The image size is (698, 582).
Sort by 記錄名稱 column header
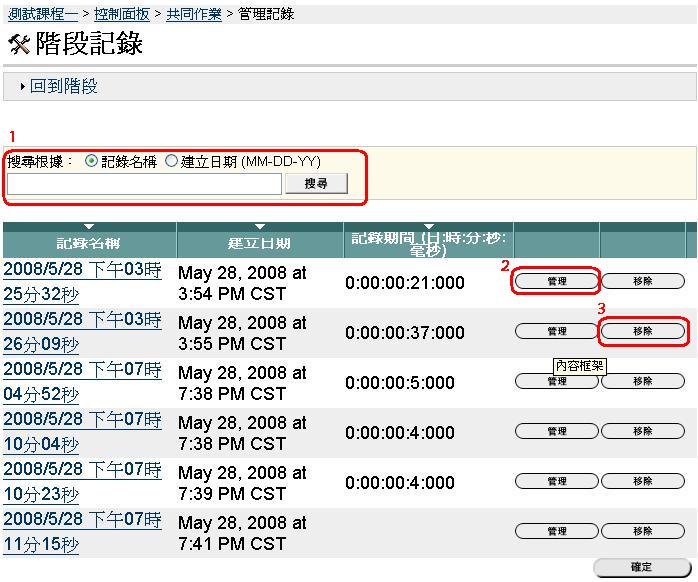(x=89, y=244)
